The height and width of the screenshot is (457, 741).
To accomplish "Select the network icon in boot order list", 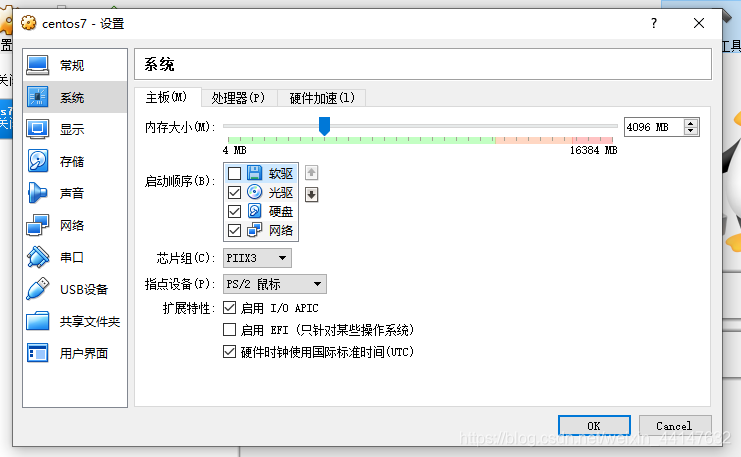I will 254,230.
